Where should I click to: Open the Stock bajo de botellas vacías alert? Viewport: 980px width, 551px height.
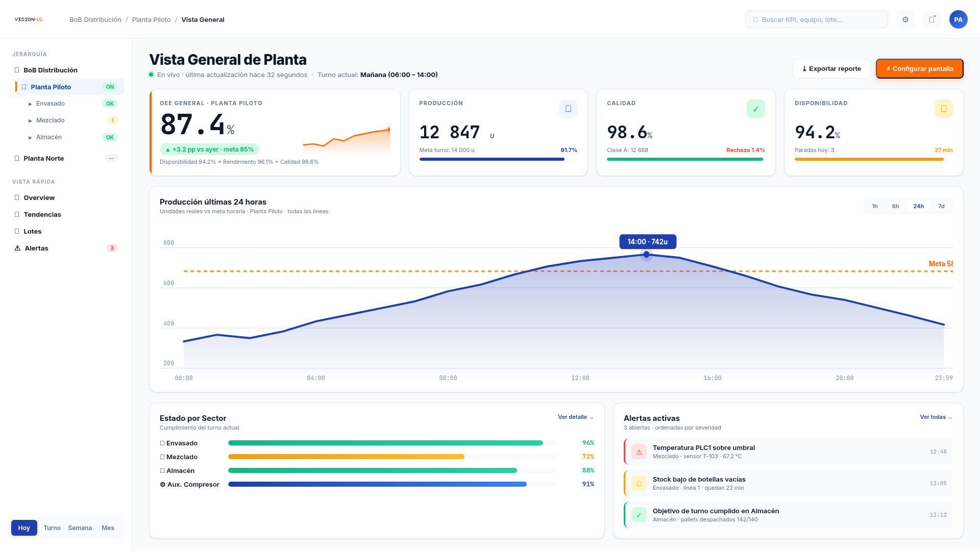coord(788,483)
